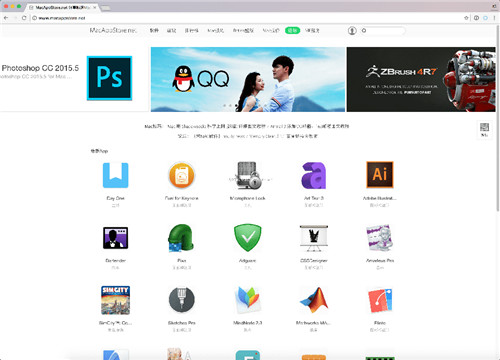Open the Amadeus Pro app icon
This screenshot has width=500, height=360.
380,238
